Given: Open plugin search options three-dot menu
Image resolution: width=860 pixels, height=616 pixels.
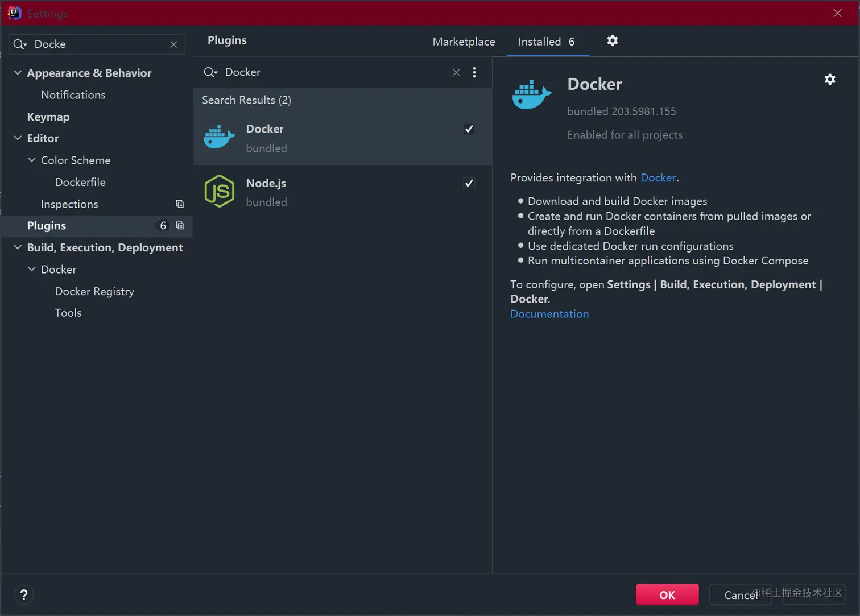Looking at the screenshot, I should coord(474,72).
